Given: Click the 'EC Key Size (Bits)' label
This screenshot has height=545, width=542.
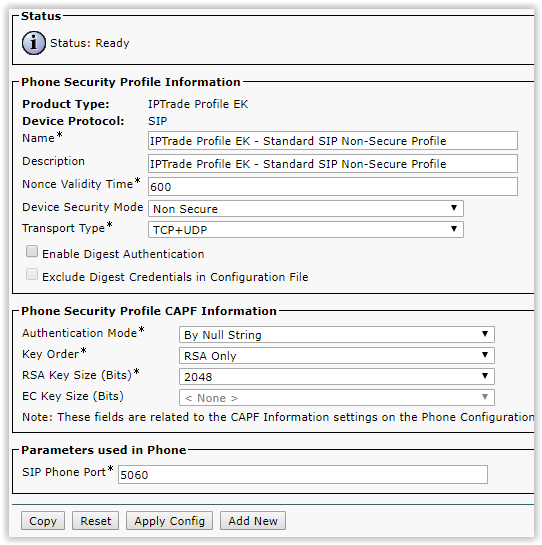Looking at the screenshot, I should point(73,396).
